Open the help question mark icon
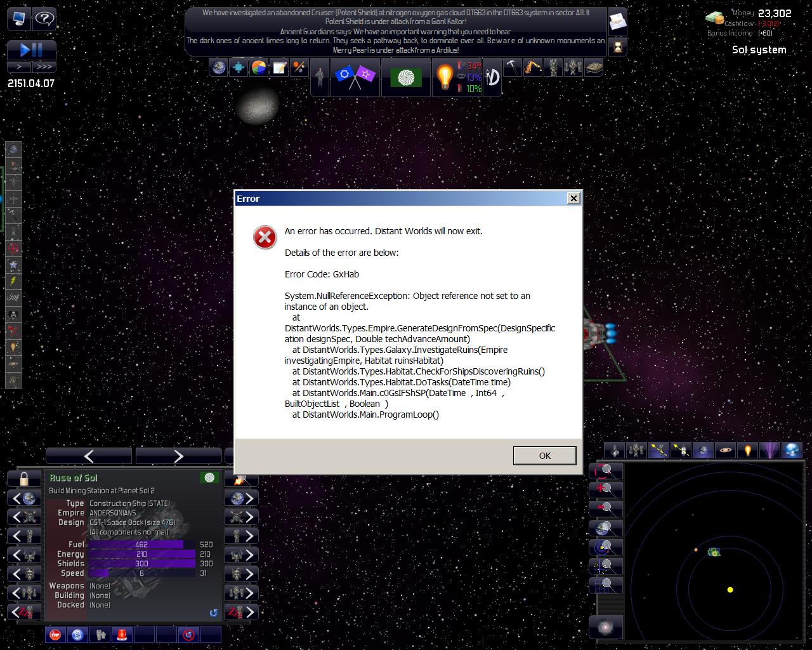Image resolution: width=812 pixels, height=650 pixels. coord(44,18)
